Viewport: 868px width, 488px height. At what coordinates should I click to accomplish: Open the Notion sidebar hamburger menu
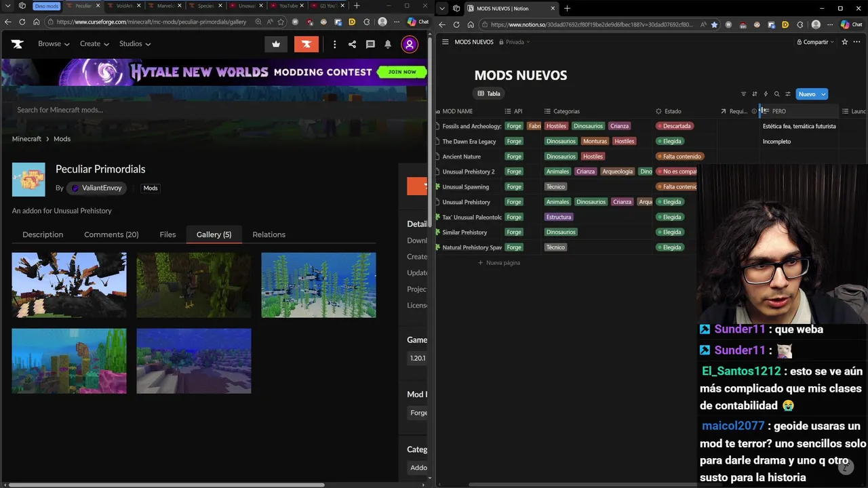tap(445, 42)
